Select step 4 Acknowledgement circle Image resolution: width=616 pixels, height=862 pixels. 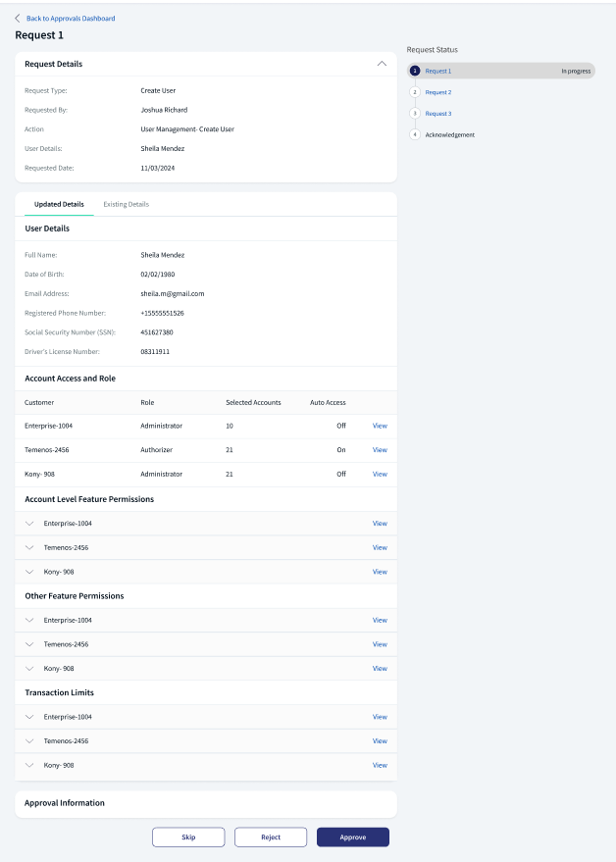[x=415, y=134]
